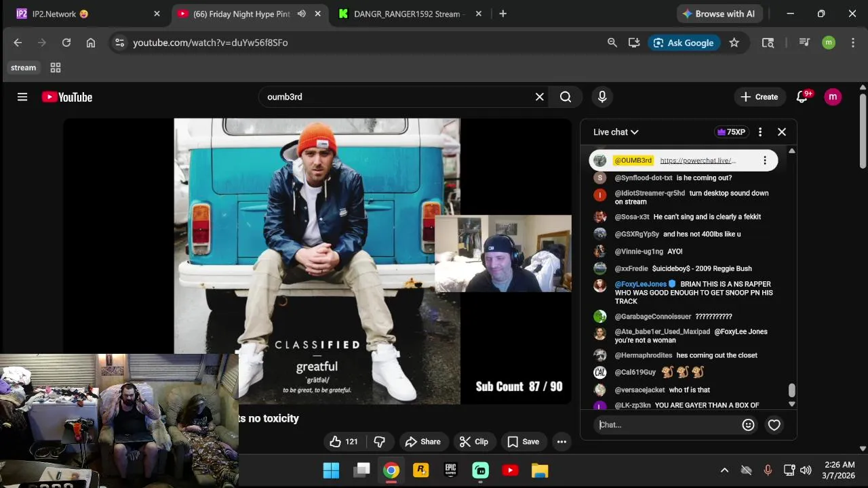Open the browser home page icon
This screenshot has width=868, height=488.
click(91, 43)
